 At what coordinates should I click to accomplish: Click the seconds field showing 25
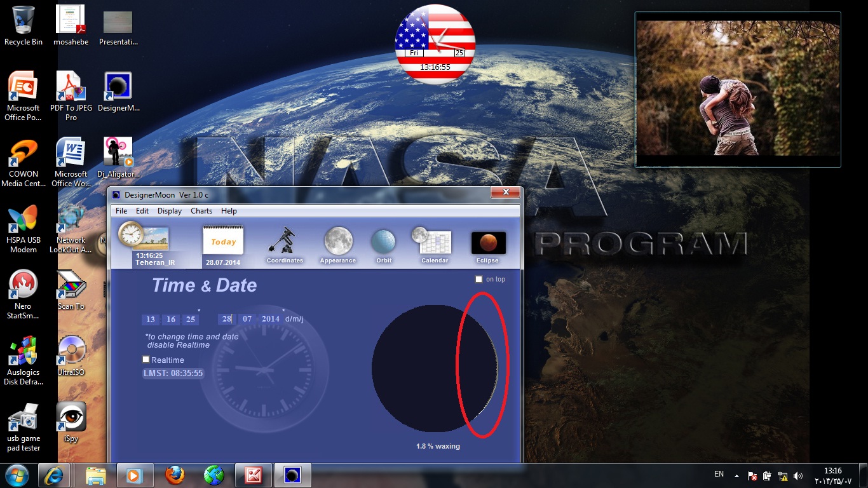click(191, 319)
